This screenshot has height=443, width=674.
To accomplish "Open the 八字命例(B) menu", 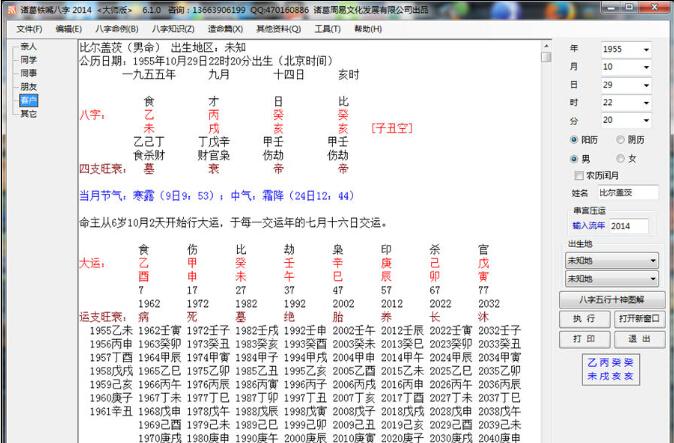I will click(116, 29).
